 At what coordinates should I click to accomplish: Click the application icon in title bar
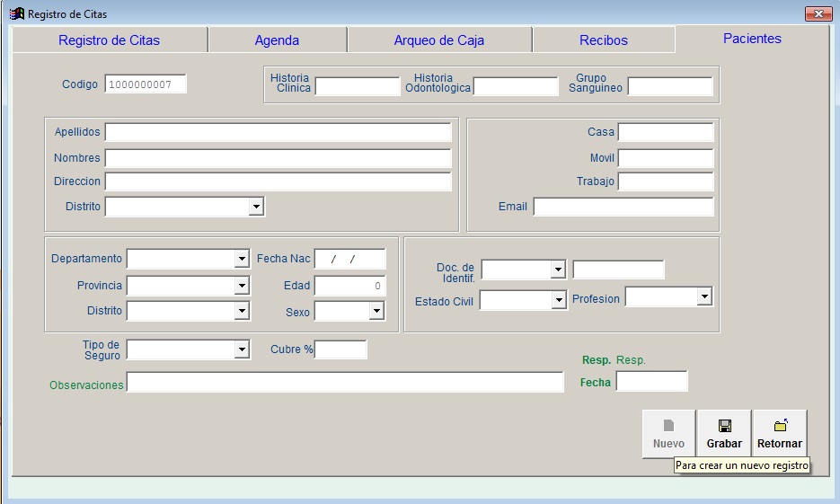(16, 14)
